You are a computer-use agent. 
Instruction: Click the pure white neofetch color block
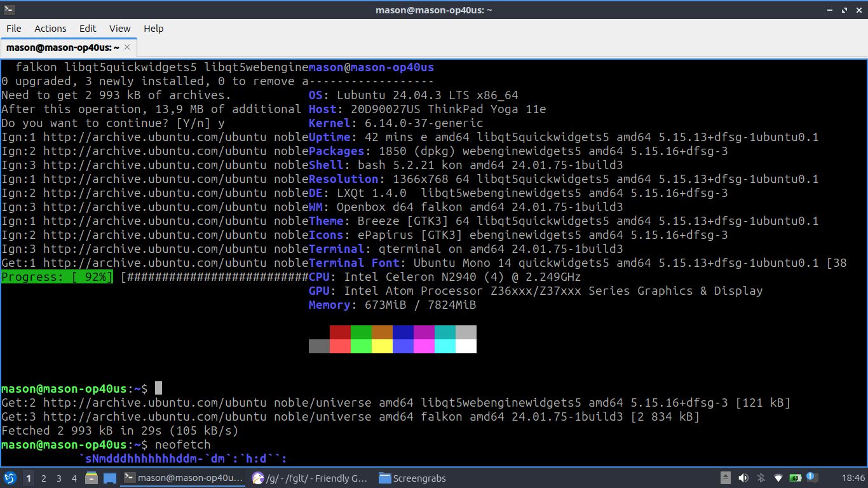coord(466,346)
